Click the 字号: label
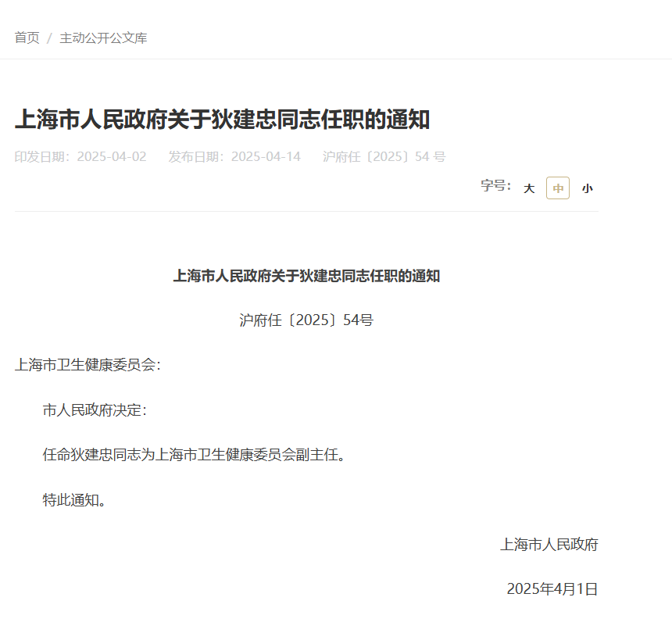 [x=496, y=185]
